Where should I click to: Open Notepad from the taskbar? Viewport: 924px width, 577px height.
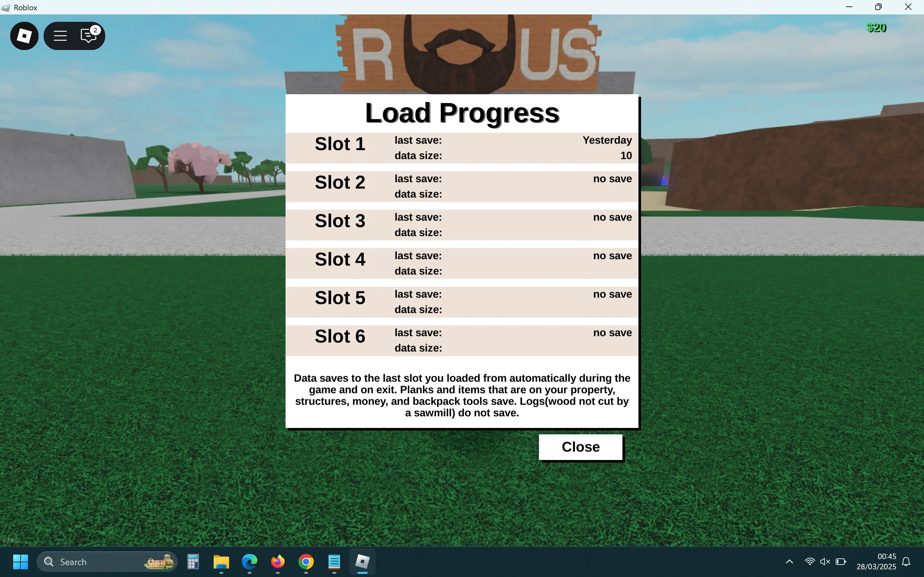click(334, 561)
